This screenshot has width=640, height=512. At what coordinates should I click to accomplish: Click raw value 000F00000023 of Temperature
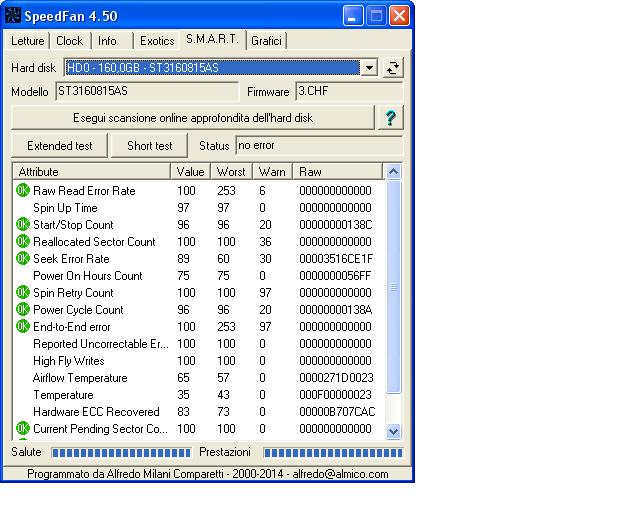coord(336,394)
